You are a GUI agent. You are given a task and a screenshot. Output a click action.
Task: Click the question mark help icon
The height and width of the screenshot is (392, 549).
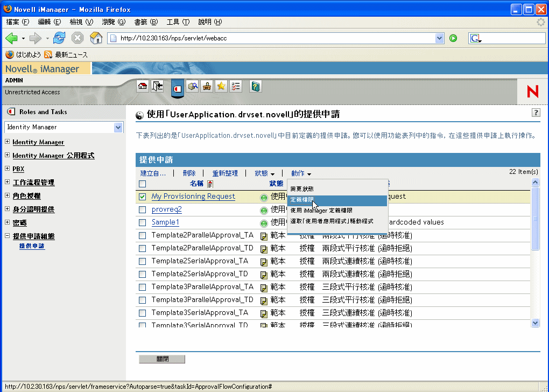point(536,113)
